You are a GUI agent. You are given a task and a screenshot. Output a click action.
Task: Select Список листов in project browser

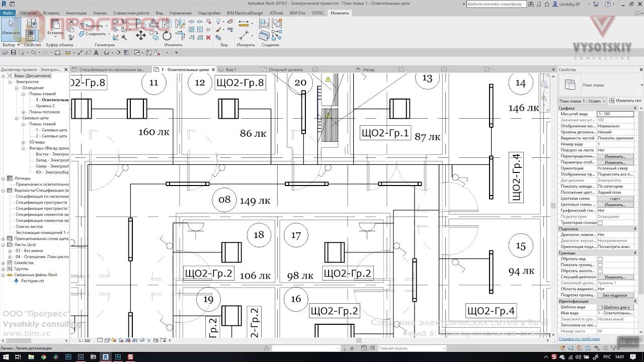[29, 227]
